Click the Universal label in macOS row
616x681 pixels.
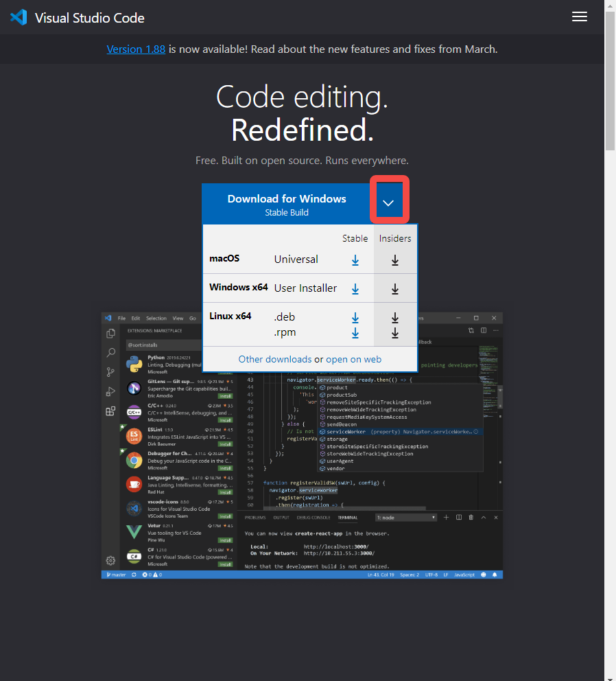pos(296,259)
